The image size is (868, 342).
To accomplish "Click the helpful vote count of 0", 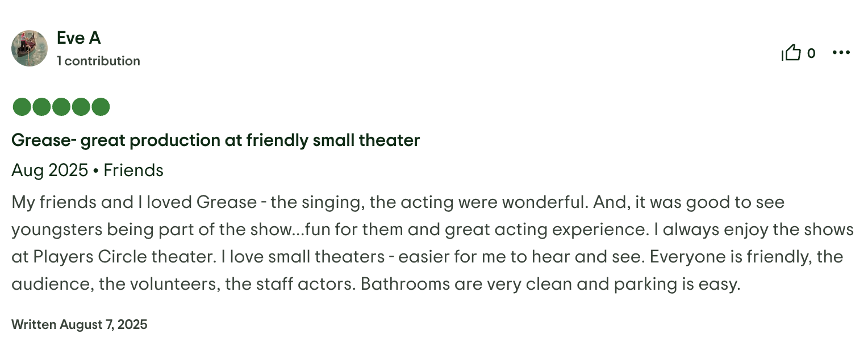I will click(811, 53).
